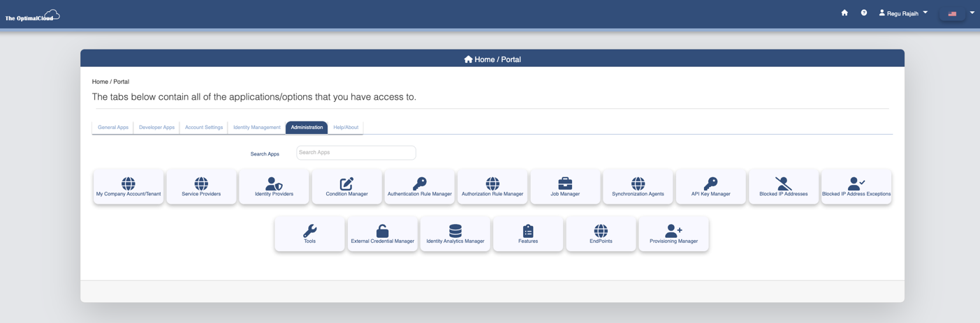Viewport: 980px width, 323px height.
Task: Open the Help/About tab
Action: pyautogui.click(x=346, y=128)
